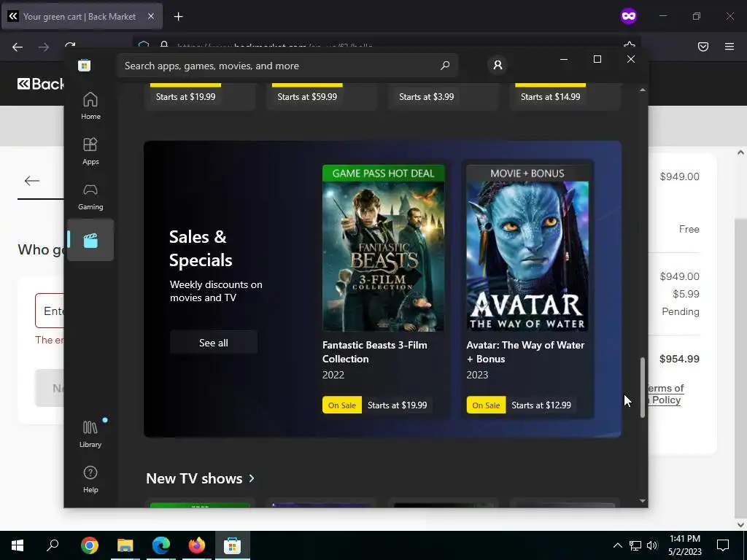Image resolution: width=747 pixels, height=560 pixels.
Task: Close the Back Market browser tab
Action: (x=151, y=16)
